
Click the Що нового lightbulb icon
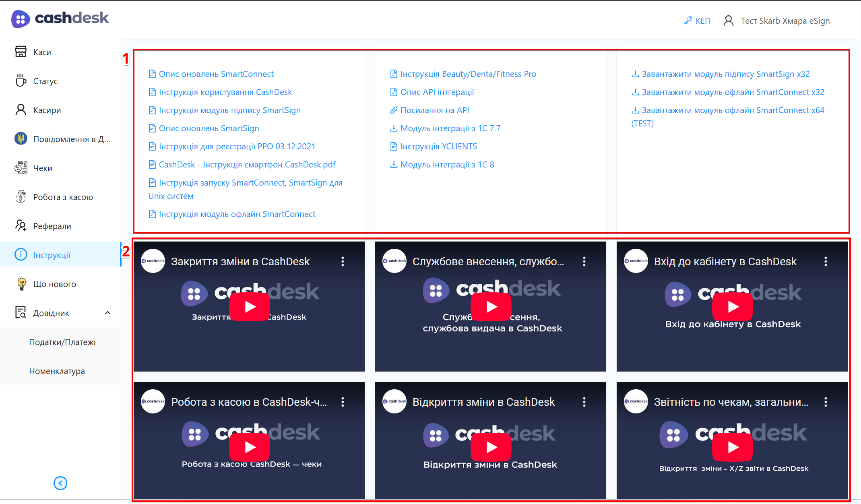click(x=21, y=284)
